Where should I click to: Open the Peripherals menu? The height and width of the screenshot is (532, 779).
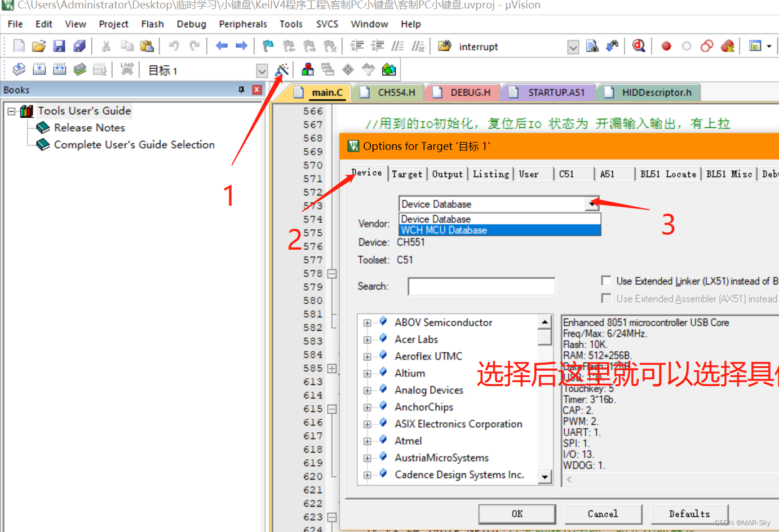(243, 24)
